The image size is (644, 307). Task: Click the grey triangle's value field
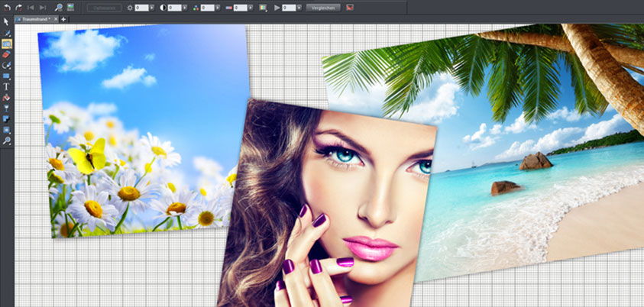tap(289, 8)
